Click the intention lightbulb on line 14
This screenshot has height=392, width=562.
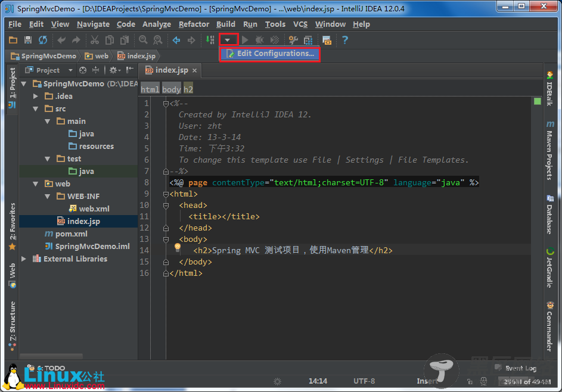coord(178,248)
